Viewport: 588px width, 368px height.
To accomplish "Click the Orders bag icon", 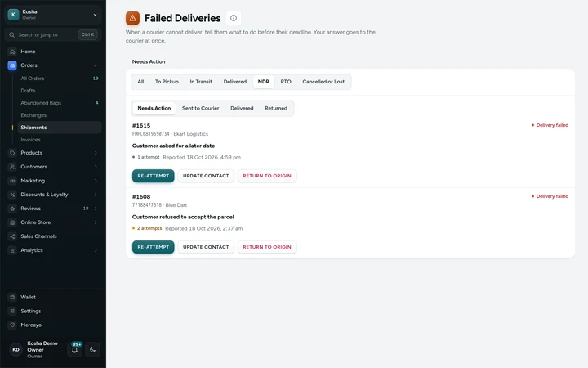I will click(12, 65).
